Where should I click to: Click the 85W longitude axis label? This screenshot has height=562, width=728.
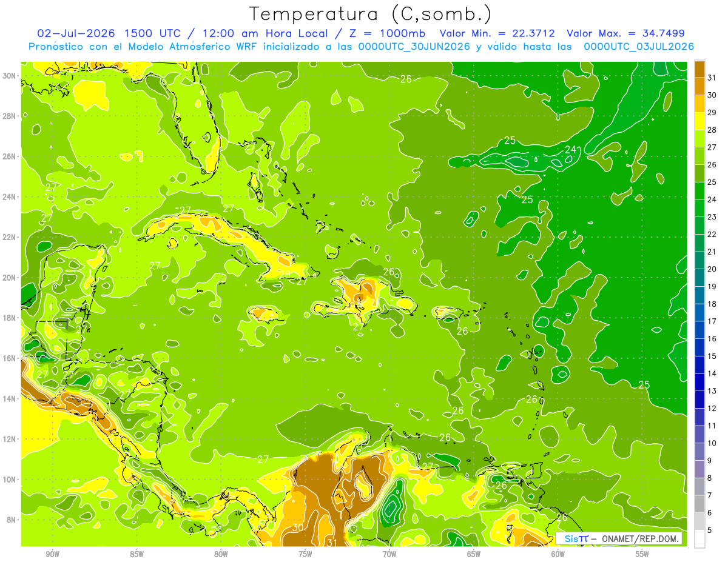click(136, 554)
